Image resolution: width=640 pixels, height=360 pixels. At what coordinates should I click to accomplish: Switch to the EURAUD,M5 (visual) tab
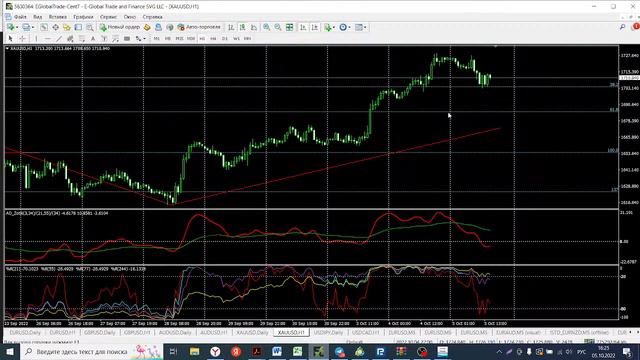518,333
